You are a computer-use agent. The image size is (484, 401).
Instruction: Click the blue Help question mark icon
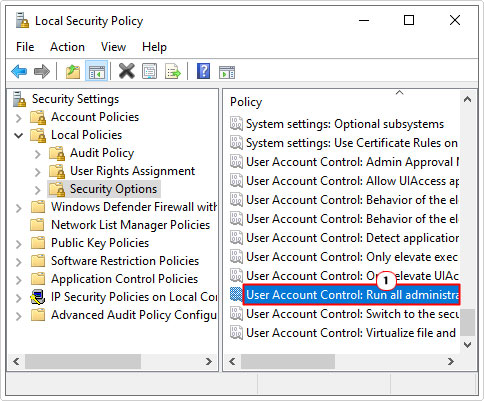pos(204,71)
